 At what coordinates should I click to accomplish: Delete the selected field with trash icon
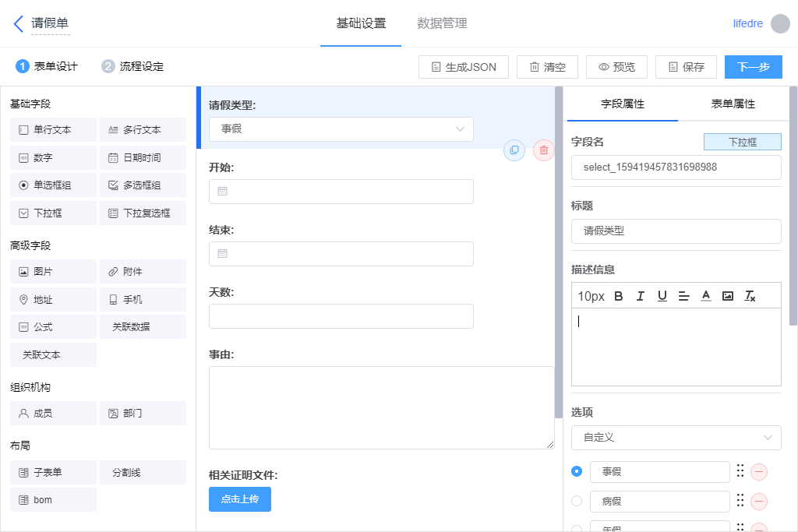click(544, 150)
